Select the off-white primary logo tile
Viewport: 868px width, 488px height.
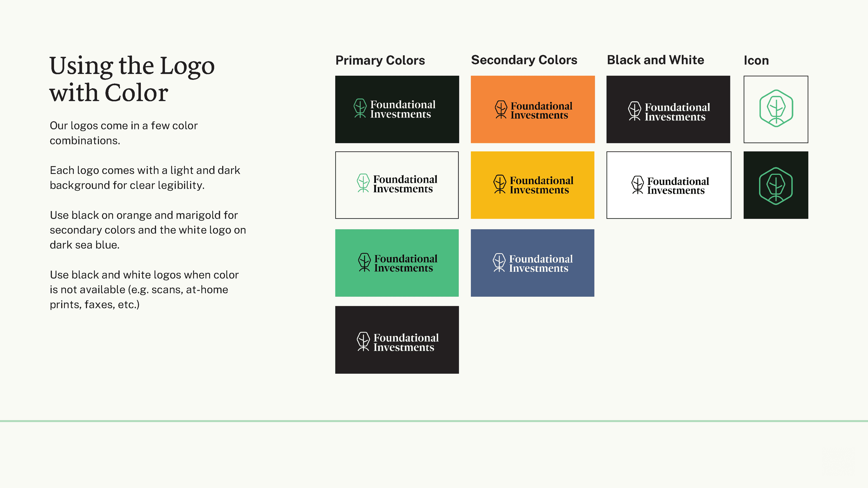point(397,185)
